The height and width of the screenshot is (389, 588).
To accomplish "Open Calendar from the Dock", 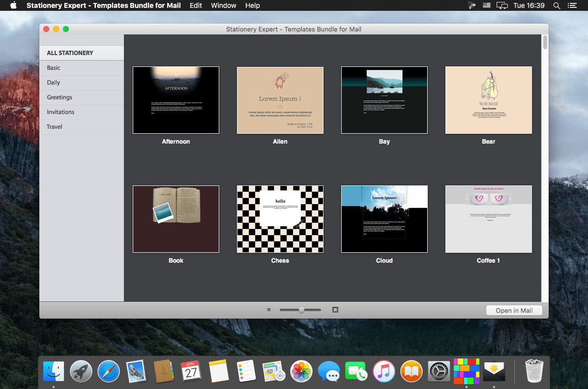I will pos(191,371).
